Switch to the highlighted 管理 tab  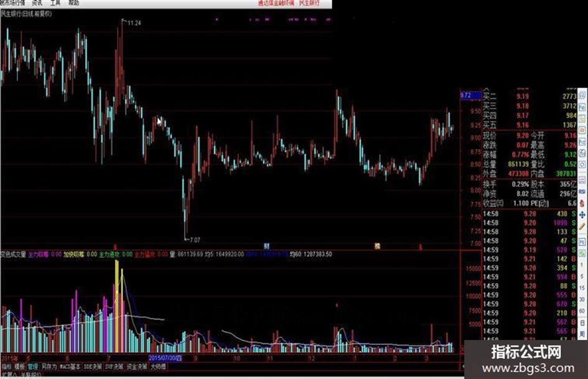pos(32,367)
